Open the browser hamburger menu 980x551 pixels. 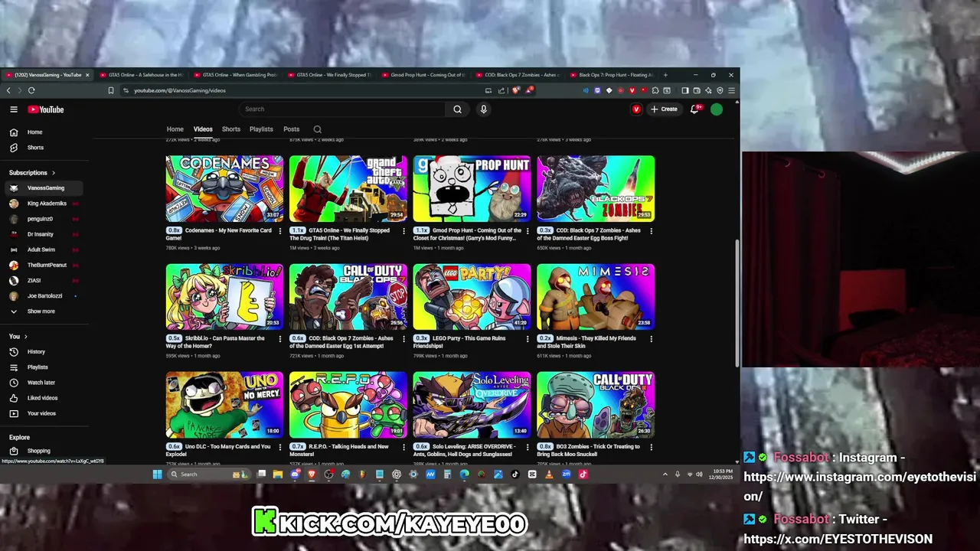(732, 90)
